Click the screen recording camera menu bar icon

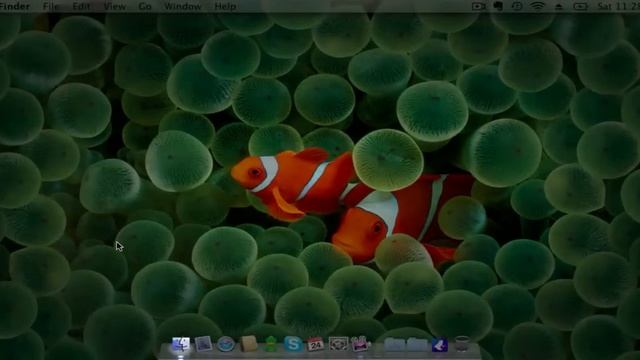479,6
